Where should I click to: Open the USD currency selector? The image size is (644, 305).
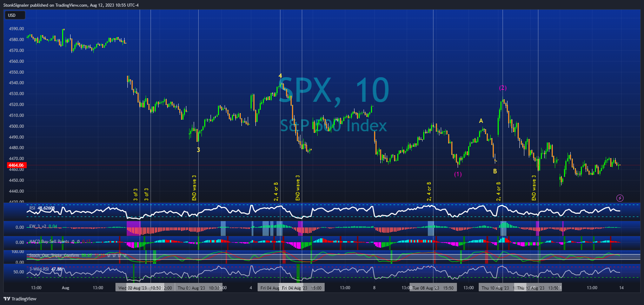coord(15,15)
